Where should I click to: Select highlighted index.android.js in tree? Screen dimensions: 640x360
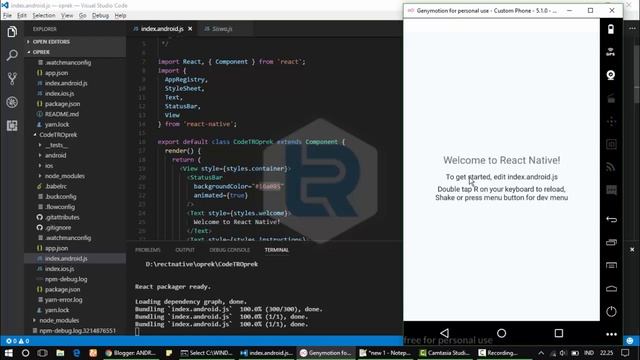pos(75,258)
